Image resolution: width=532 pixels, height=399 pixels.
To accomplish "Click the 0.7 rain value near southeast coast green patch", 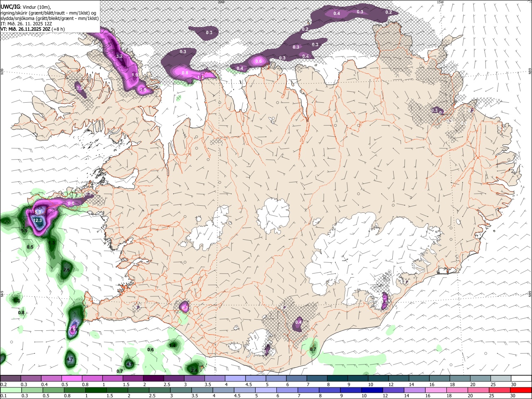I will 313,349.
